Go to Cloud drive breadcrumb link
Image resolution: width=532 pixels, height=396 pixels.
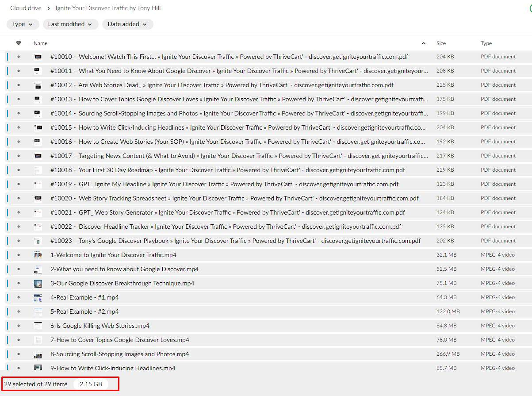click(x=26, y=8)
